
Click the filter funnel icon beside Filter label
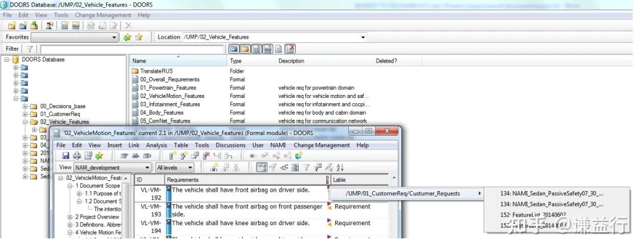(x=30, y=49)
